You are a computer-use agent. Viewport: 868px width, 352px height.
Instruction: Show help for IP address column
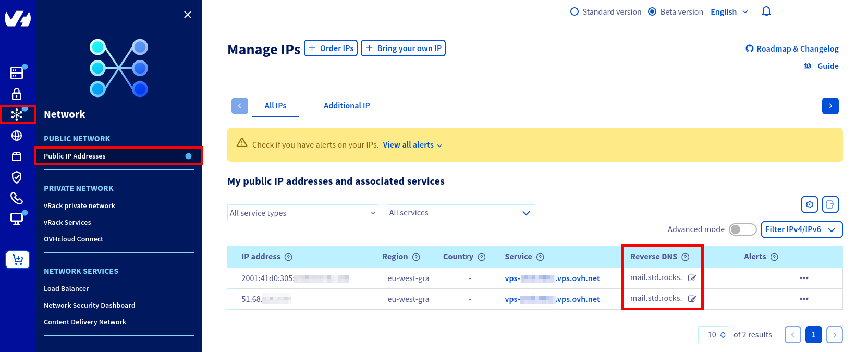(x=288, y=257)
